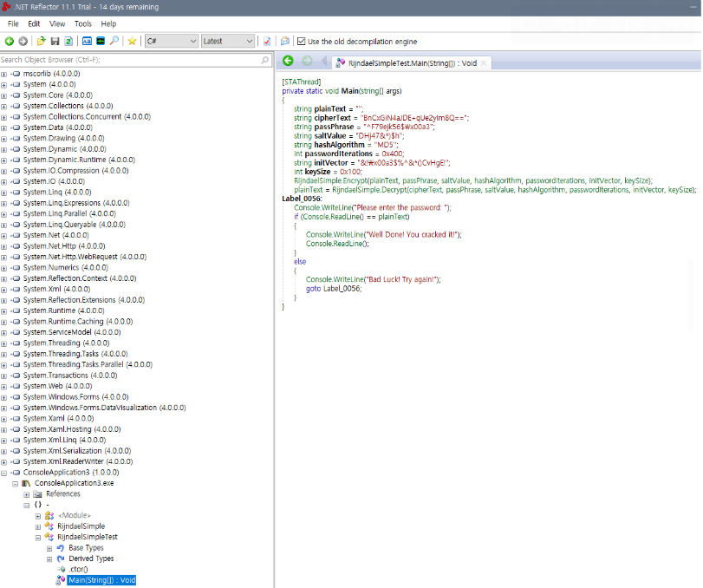Click the envelope feedback toolbar icon
This screenshot has height=588, width=703.
(284, 42)
